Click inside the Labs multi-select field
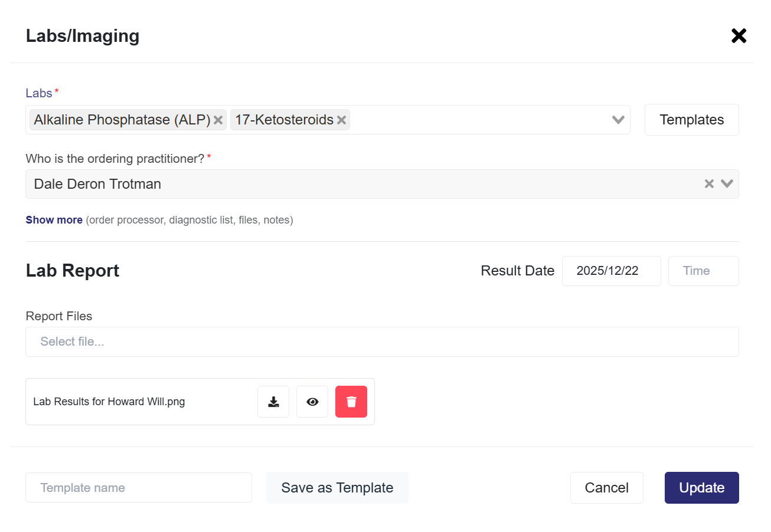771x532 pixels. [x=478, y=120]
